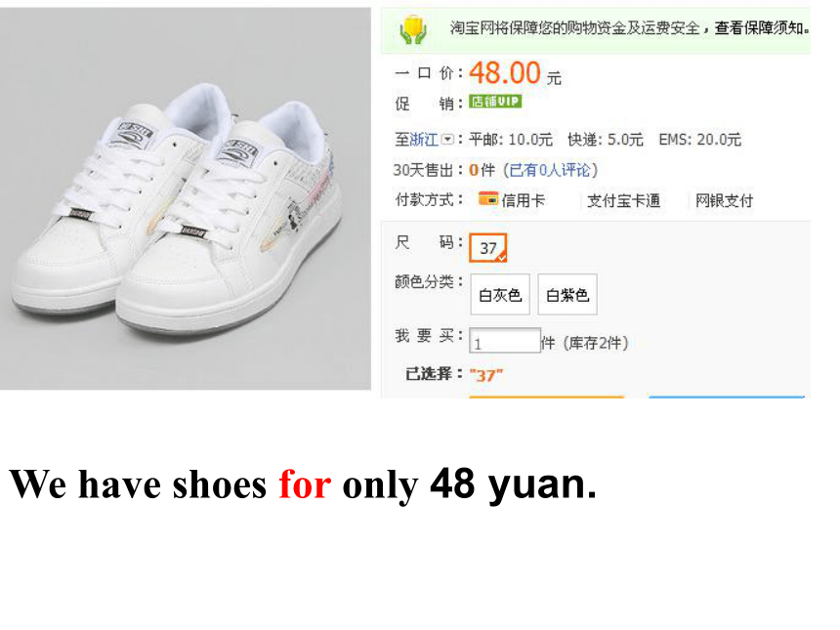Select 网银支付 payment method

(724, 200)
